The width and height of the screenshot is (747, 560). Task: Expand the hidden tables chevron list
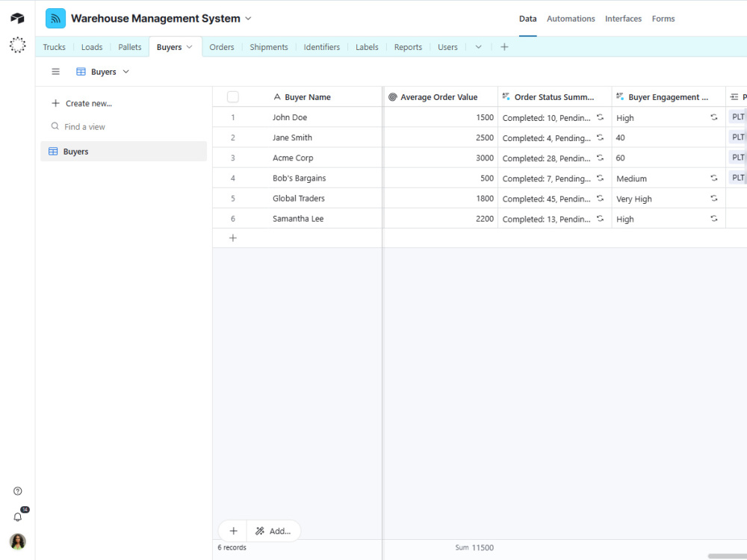[x=478, y=46]
